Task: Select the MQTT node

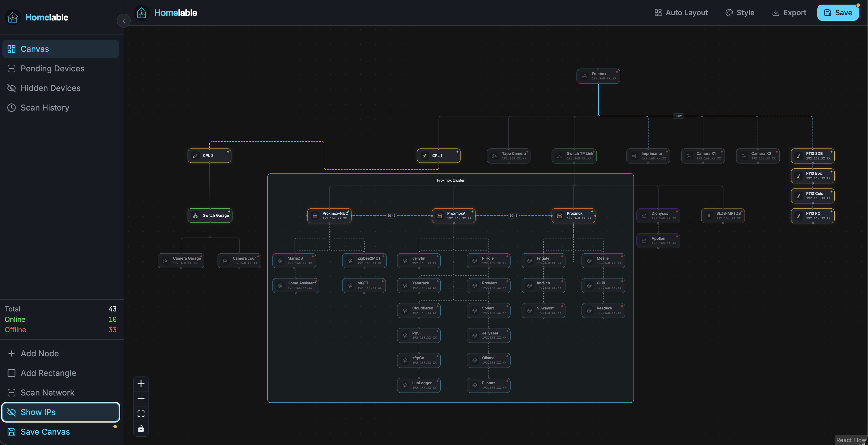Action: [x=364, y=286]
